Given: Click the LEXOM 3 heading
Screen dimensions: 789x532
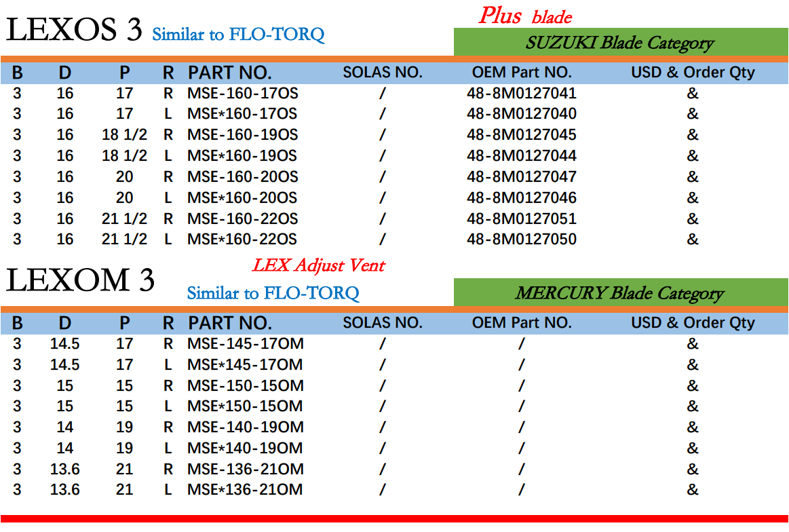Looking at the screenshot, I should click(80, 280).
